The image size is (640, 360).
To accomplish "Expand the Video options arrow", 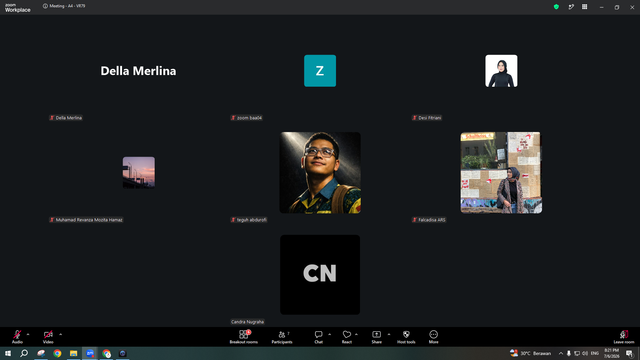I will pos(60,334).
